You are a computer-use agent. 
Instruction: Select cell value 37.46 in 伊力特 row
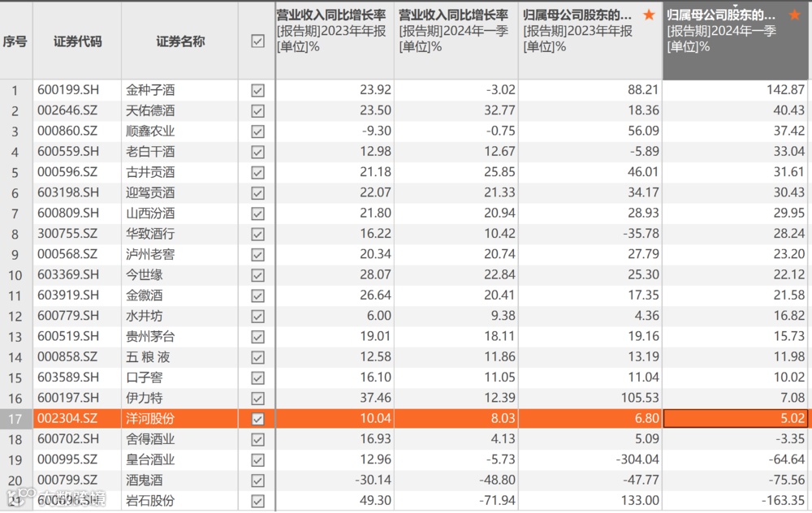375,398
